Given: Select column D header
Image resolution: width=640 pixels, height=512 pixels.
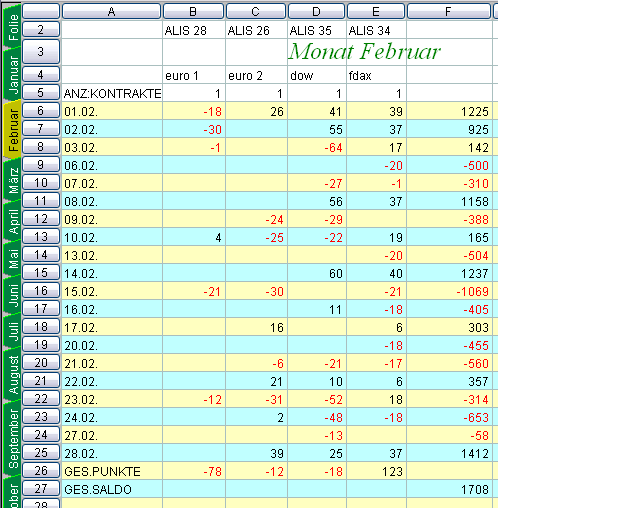Looking at the screenshot, I should (315, 11).
